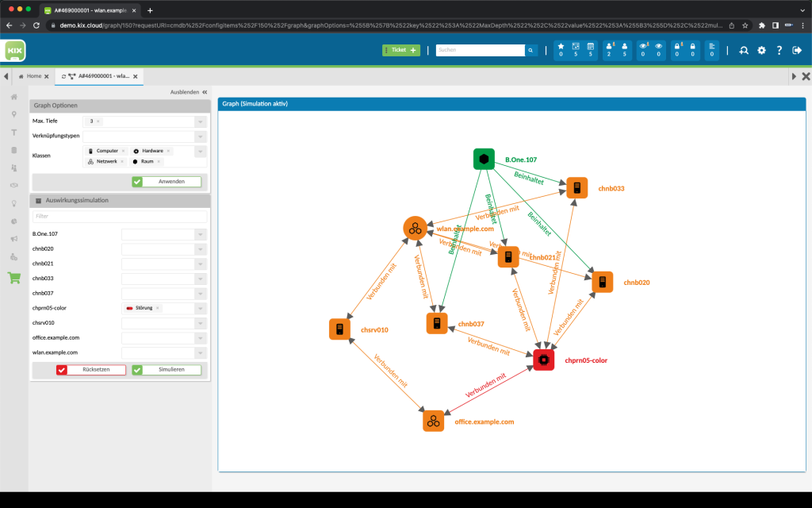Open the Max. Tiefe dropdown
Image resolution: width=812 pixels, height=508 pixels.
pyautogui.click(x=201, y=121)
